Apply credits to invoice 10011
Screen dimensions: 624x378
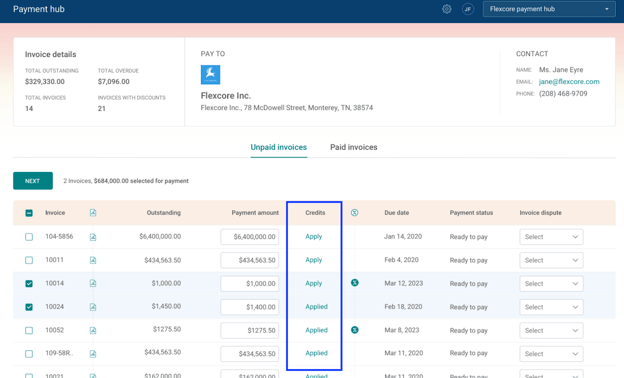(x=314, y=260)
